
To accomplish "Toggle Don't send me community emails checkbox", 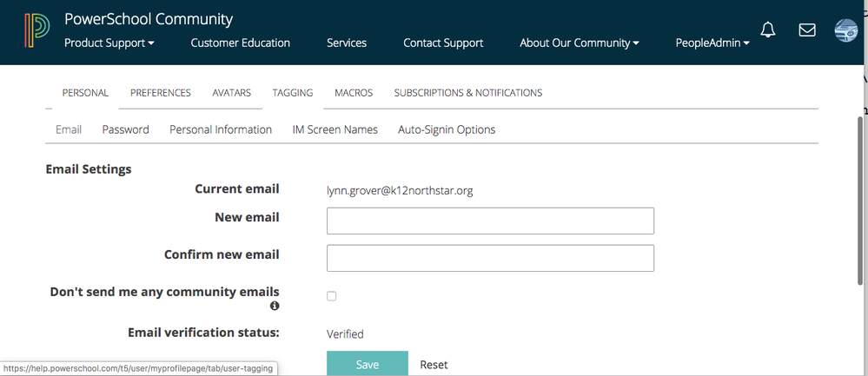I will tap(332, 296).
